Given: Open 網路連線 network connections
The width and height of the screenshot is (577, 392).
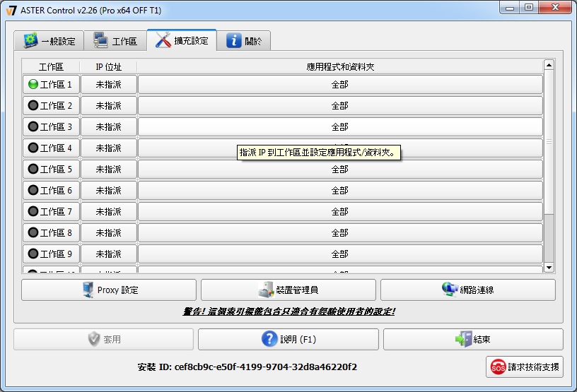Looking at the screenshot, I should click(467, 290).
